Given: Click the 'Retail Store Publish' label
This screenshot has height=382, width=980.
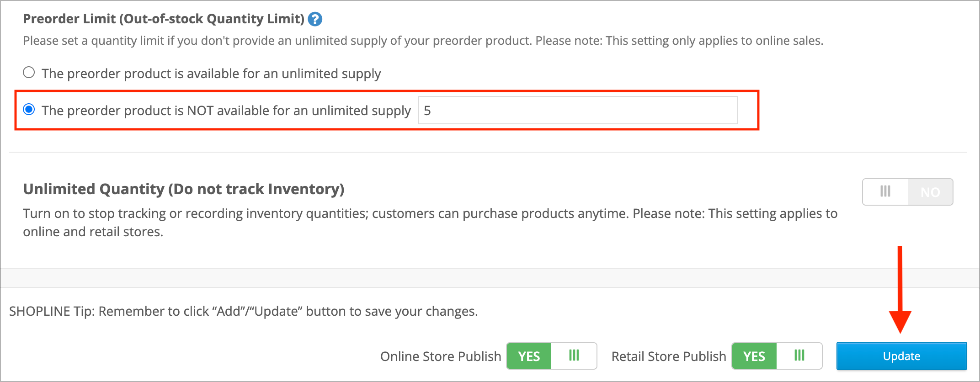Looking at the screenshot, I should tap(669, 356).
